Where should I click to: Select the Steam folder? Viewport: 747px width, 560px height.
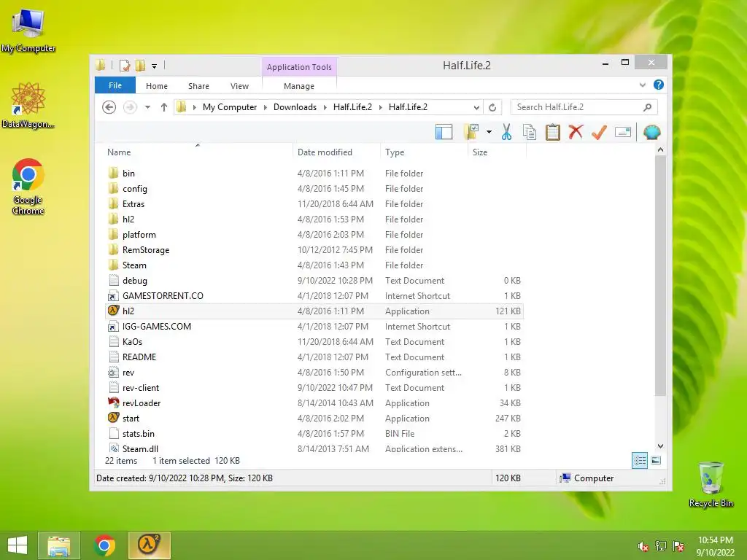(x=314, y=265)
